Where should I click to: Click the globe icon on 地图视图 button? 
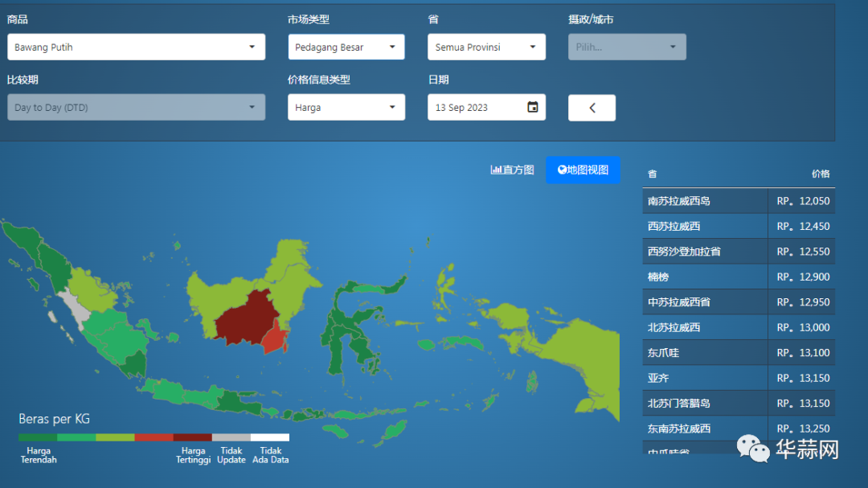[x=562, y=170]
